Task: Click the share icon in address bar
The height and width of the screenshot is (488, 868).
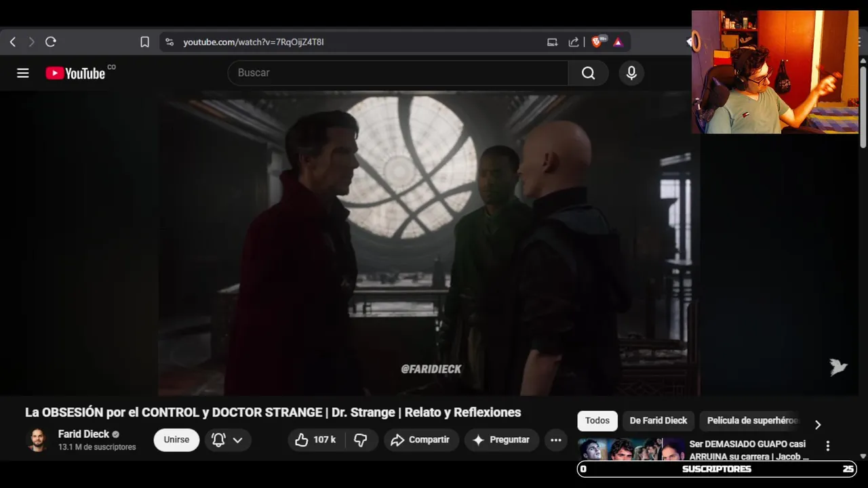Action: [x=574, y=42]
